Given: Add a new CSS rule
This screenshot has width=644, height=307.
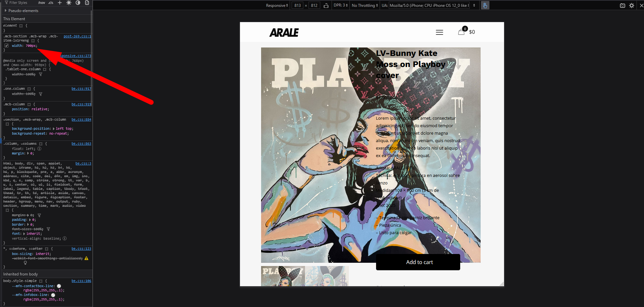Looking at the screenshot, I should click(60, 3).
